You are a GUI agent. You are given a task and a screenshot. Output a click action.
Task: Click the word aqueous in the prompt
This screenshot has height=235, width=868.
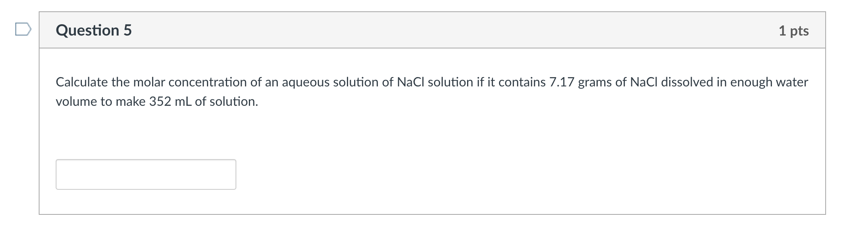coord(306,83)
